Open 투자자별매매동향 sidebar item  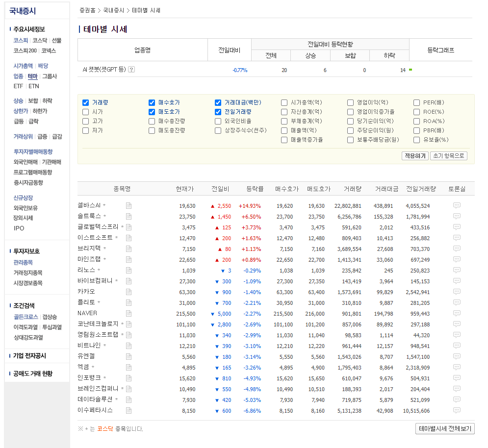[x=33, y=151]
